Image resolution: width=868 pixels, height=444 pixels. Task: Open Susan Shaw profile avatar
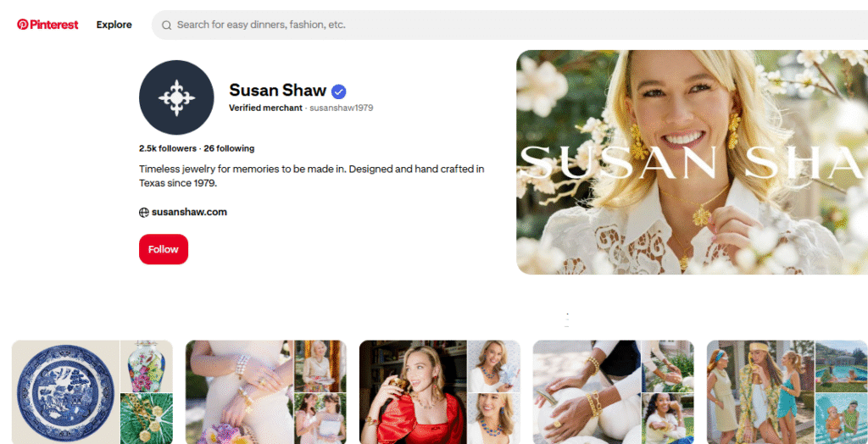tap(176, 97)
